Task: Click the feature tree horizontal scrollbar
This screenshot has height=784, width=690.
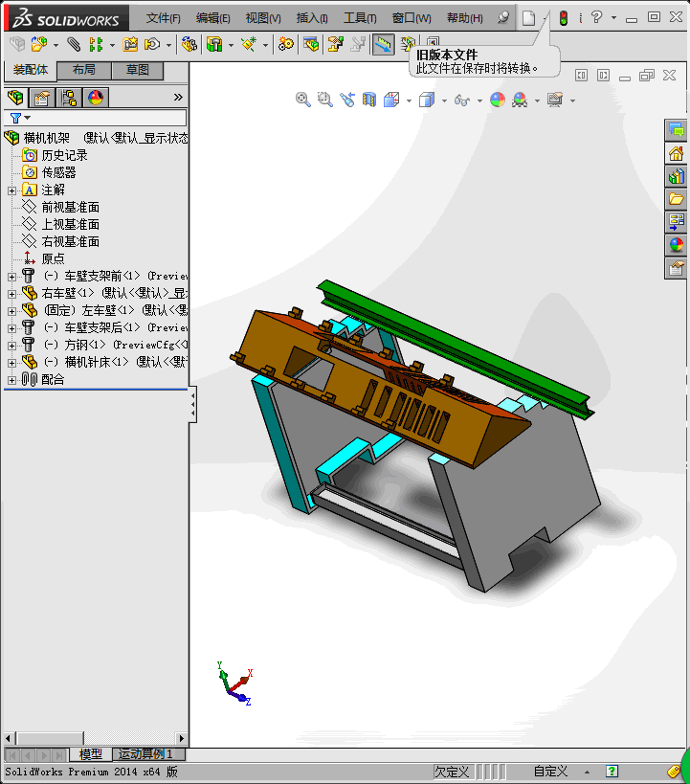Action: [95, 738]
